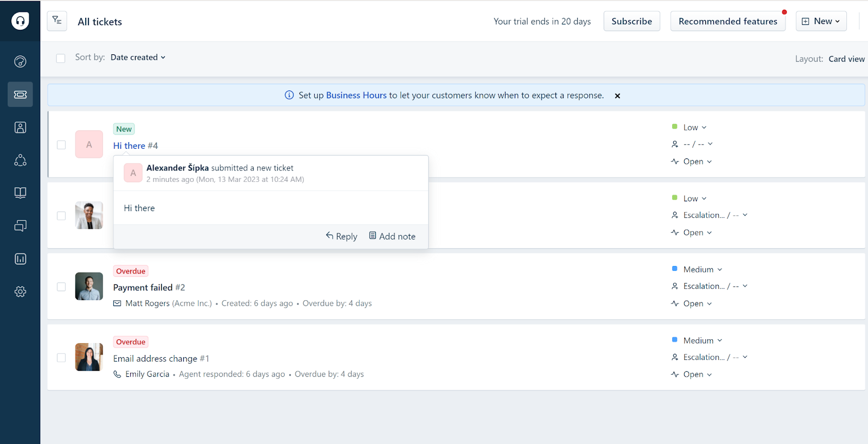This screenshot has height=444, width=868.
Task: Open the Admin settings gear icon
Action: pos(20,291)
